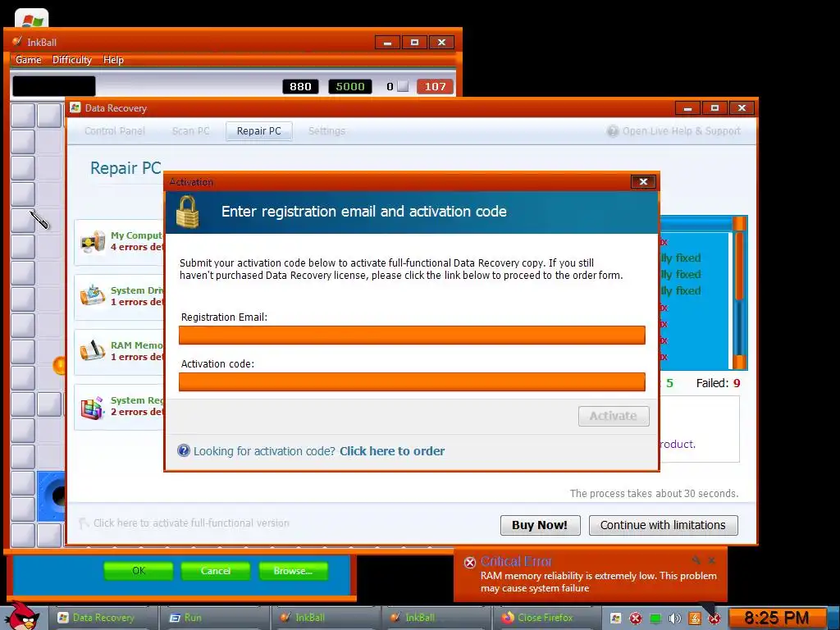The image size is (840, 630).
Task: Click the InkBall title bar icon
Action: tap(18, 42)
